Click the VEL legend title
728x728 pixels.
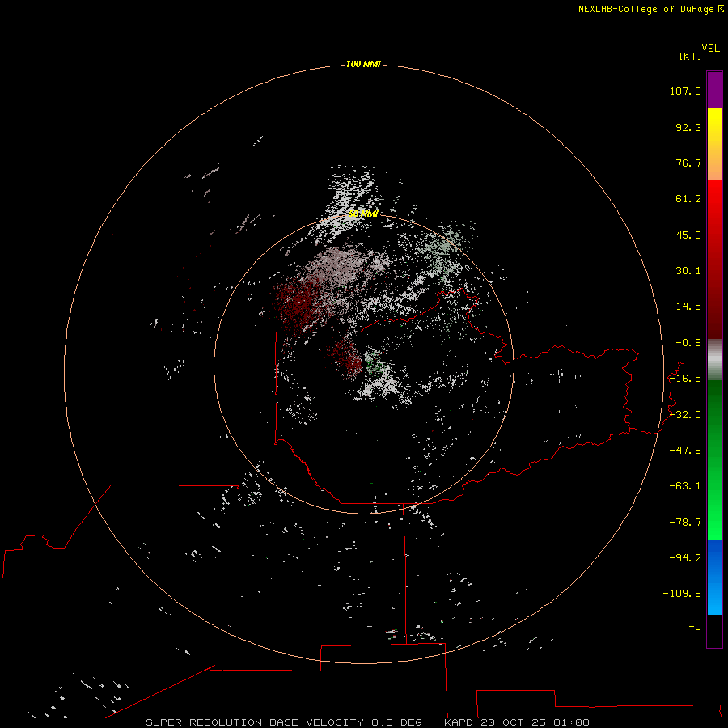710,49
